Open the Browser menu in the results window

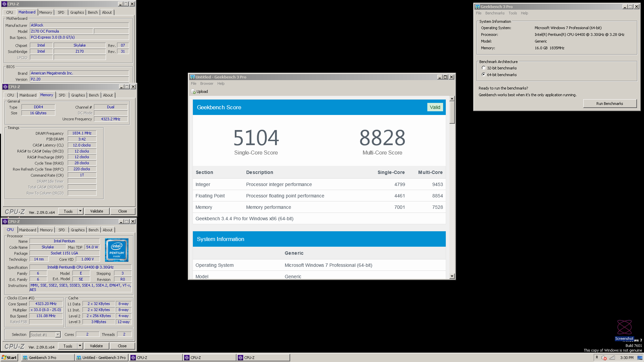click(207, 83)
